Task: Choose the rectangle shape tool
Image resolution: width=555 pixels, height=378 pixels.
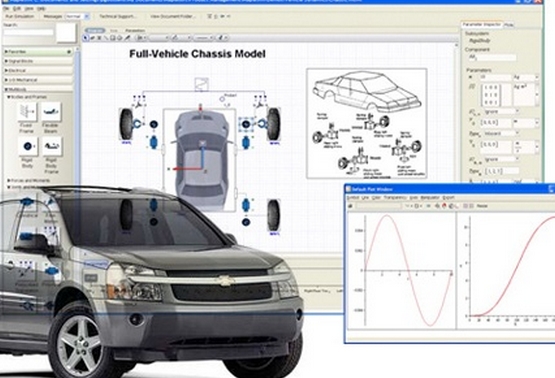Action: pyautogui.click(x=113, y=38)
